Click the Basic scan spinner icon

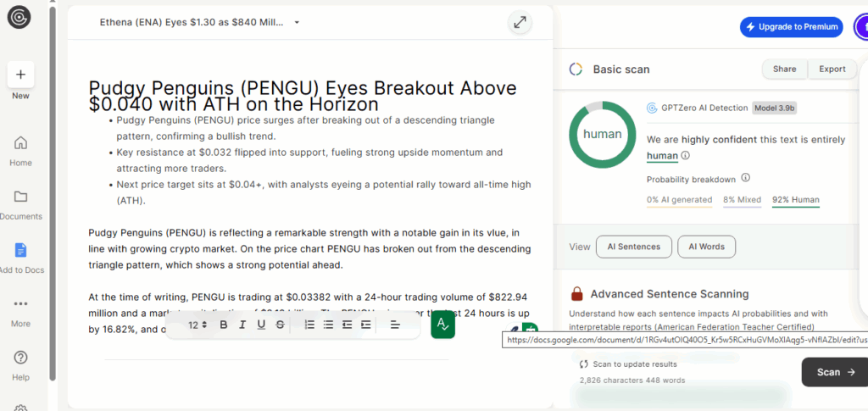(576, 69)
